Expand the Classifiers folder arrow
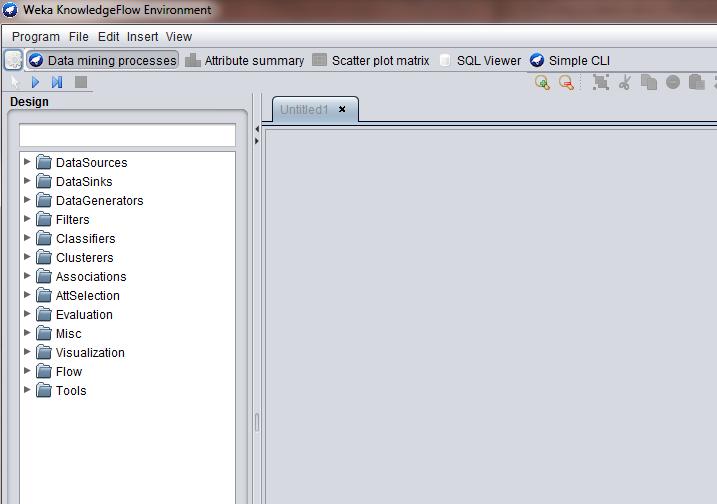 point(27,237)
